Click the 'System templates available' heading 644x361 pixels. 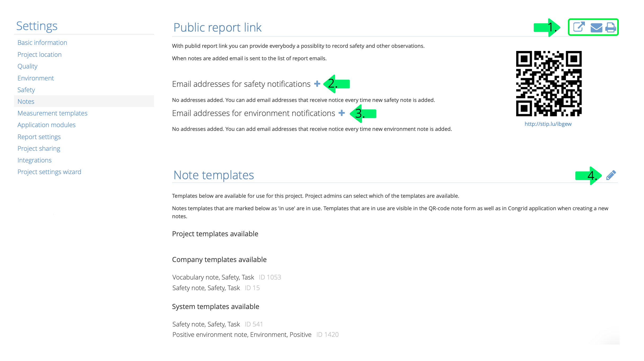point(216,306)
